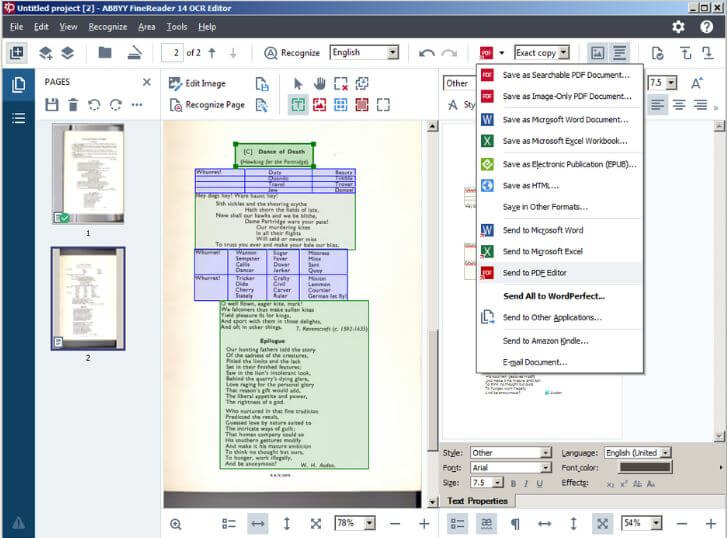Click the Recognize button
Image resolution: width=727 pixels, height=538 pixels.
coord(292,53)
